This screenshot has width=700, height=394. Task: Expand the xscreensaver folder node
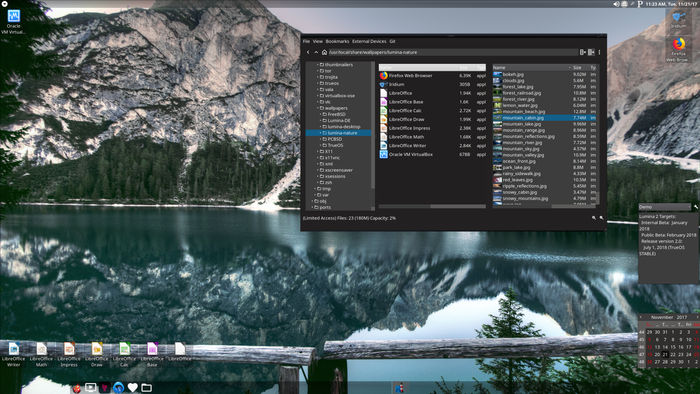tap(317, 170)
